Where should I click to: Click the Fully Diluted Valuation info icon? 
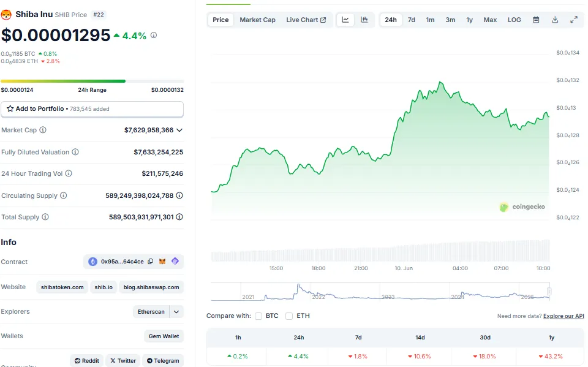pyautogui.click(x=75, y=152)
